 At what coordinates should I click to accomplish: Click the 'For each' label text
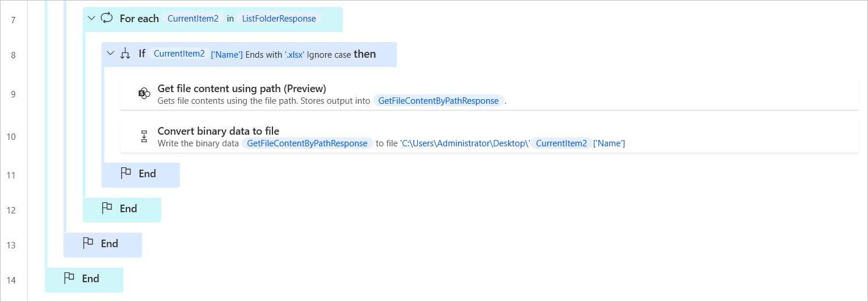[139, 19]
